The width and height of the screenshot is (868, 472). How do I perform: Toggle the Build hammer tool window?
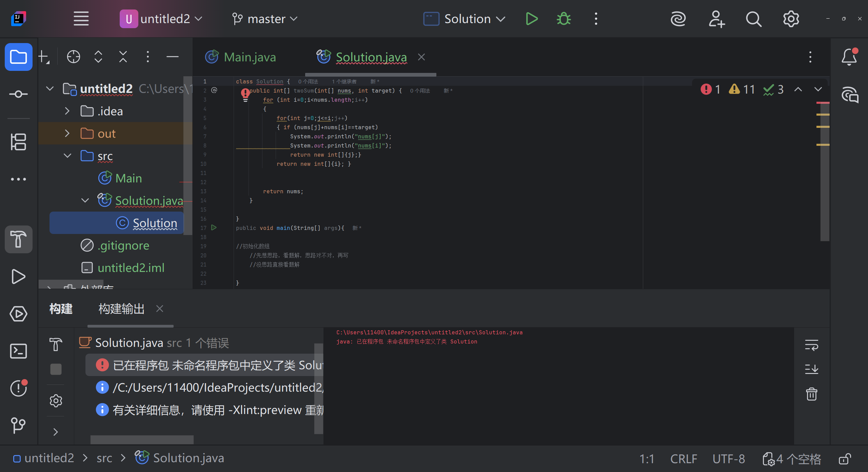click(x=18, y=239)
